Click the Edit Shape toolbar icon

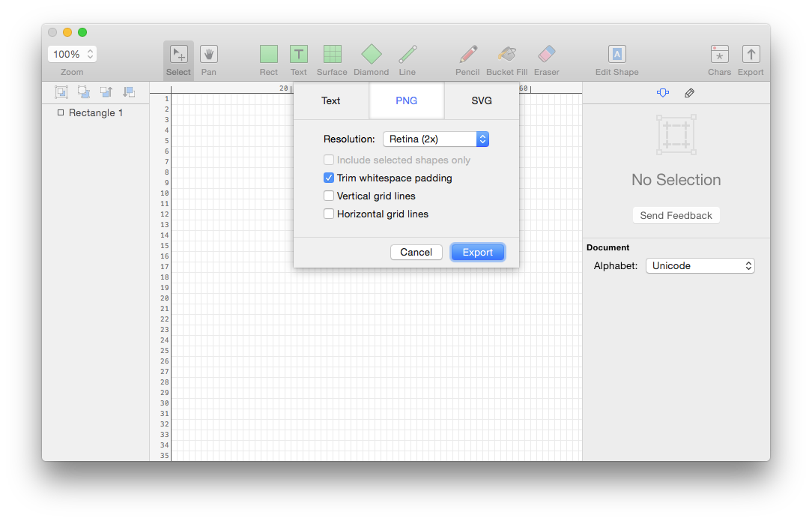click(x=616, y=55)
